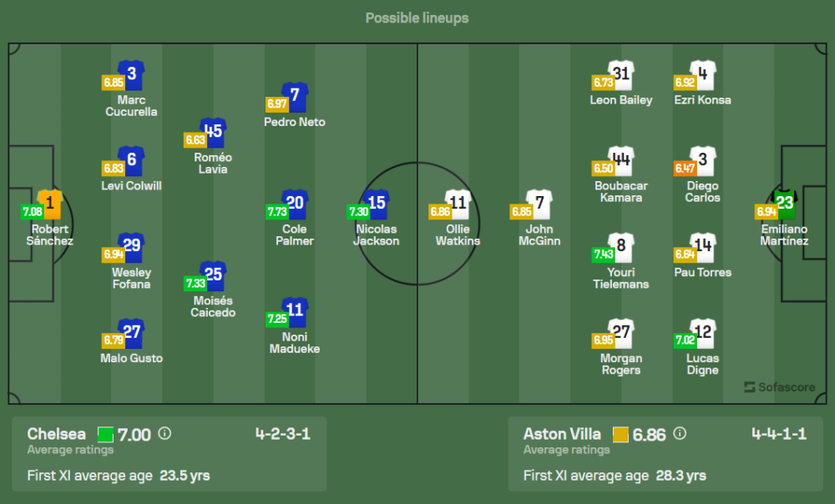
Task: Click Cole Palmer's number 20 jersey
Action: [x=295, y=203]
